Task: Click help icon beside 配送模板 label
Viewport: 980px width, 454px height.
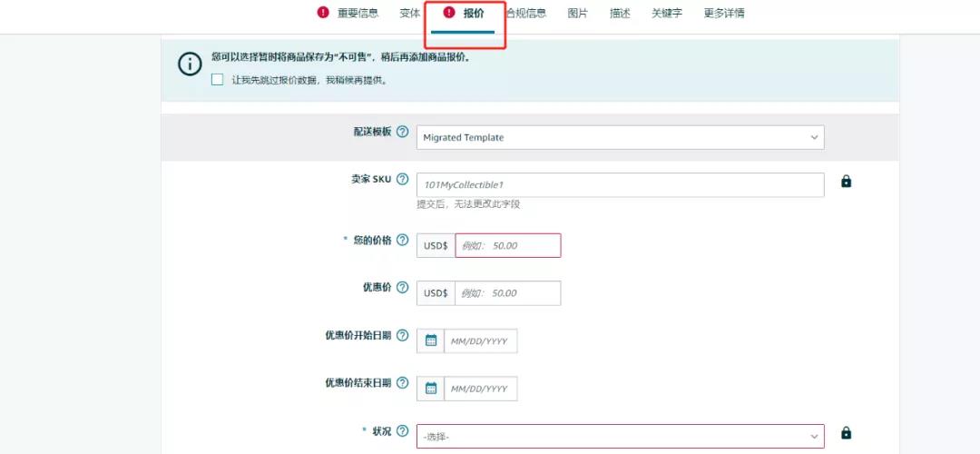Action: coord(402,132)
